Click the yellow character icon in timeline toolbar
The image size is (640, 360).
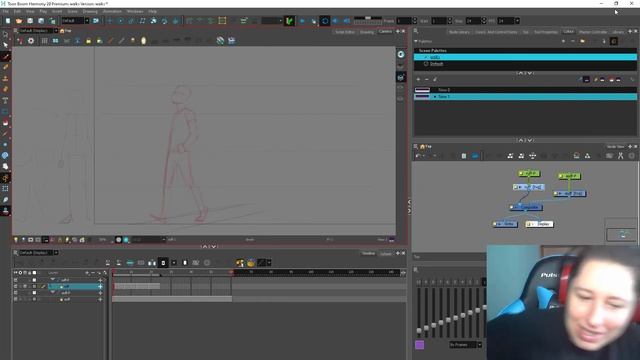[240, 263]
